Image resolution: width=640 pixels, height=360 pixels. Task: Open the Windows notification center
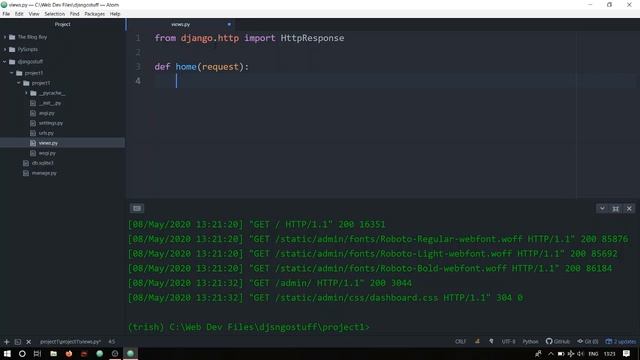click(x=626, y=353)
